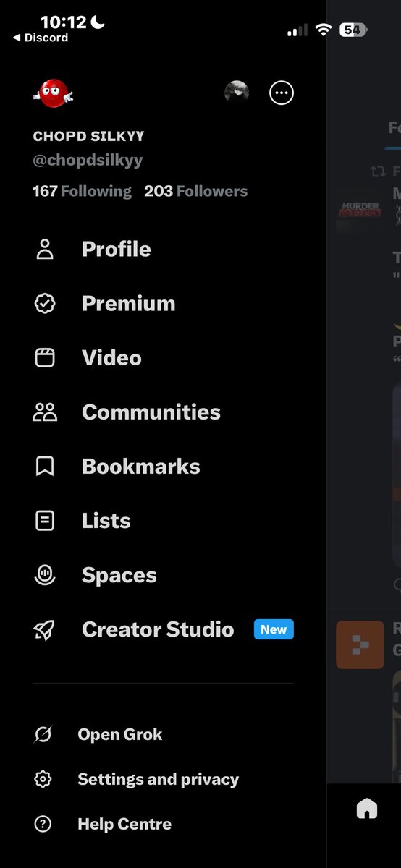View the 203 Followers list

click(x=195, y=191)
